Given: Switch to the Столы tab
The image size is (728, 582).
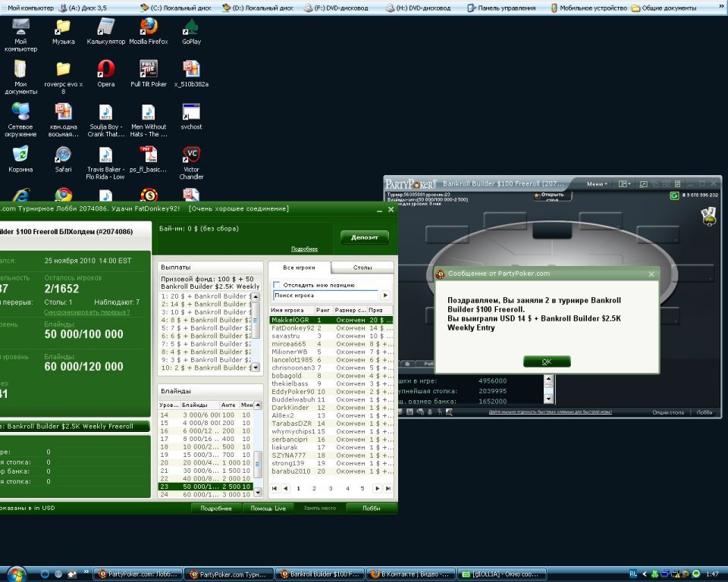Looking at the screenshot, I should click(x=362, y=268).
